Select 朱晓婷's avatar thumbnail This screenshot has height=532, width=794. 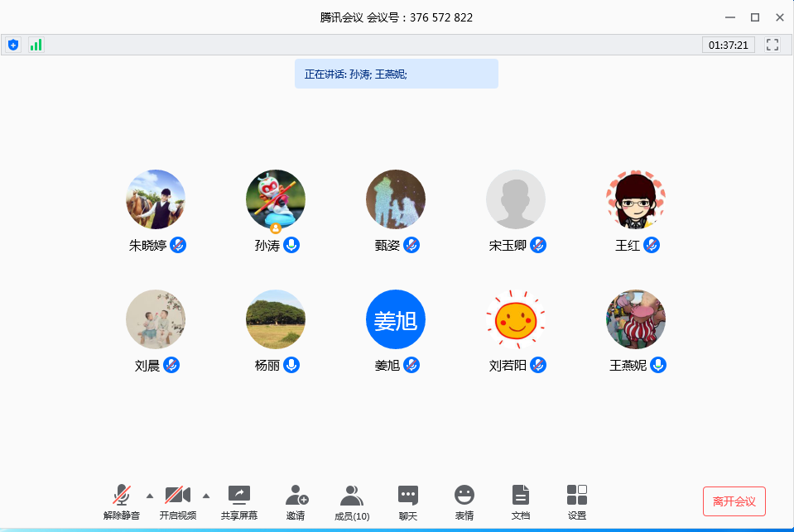pos(156,199)
